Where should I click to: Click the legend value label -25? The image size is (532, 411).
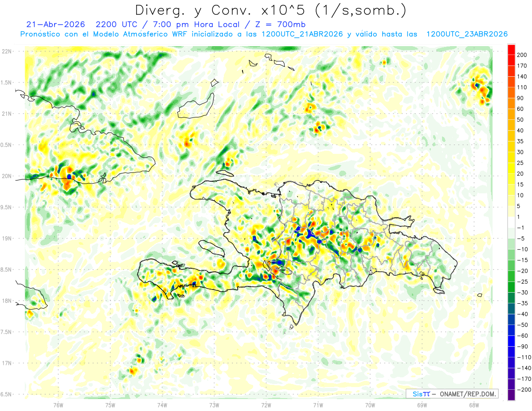click(x=523, y=282)
